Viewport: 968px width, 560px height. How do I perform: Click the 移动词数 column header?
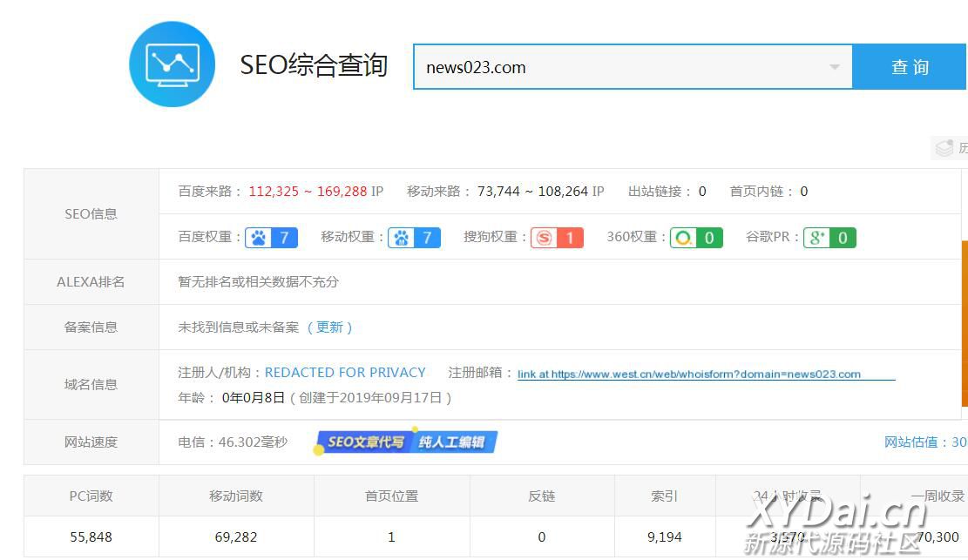236,496
